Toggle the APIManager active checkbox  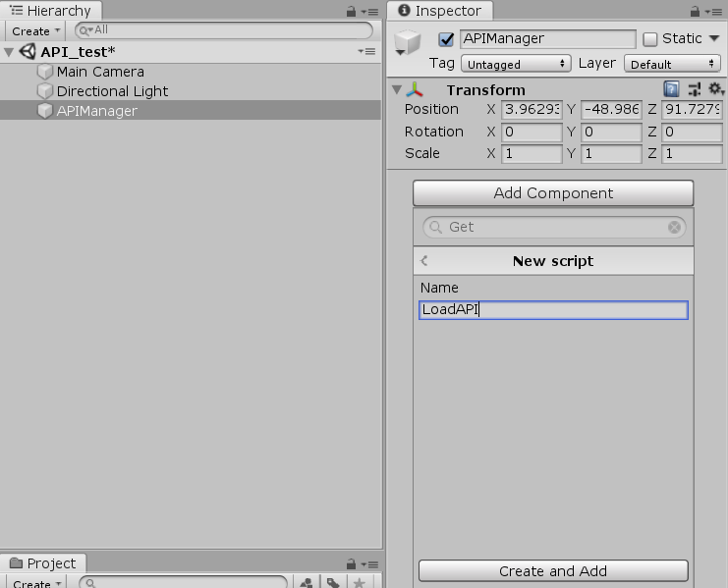click(446, 39)
